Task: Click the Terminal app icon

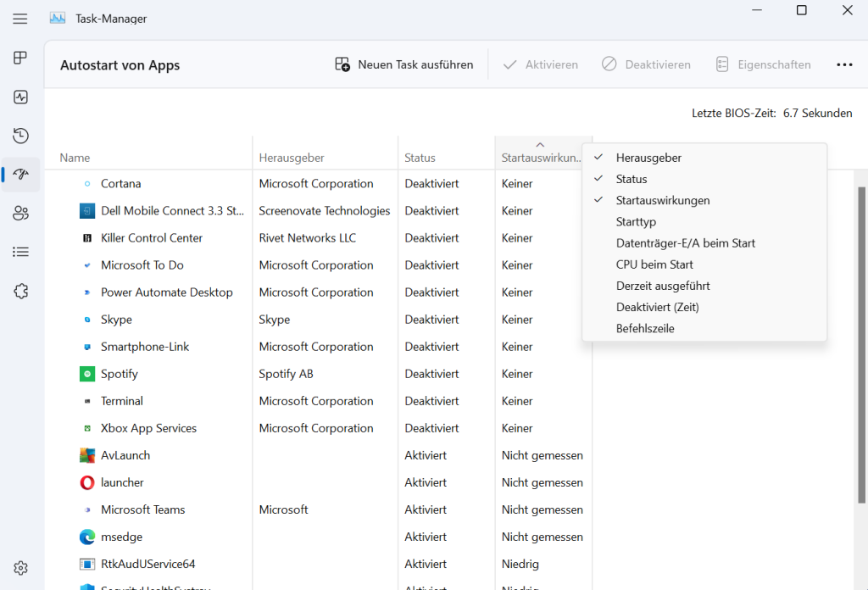Action: (x=87, y=401)
